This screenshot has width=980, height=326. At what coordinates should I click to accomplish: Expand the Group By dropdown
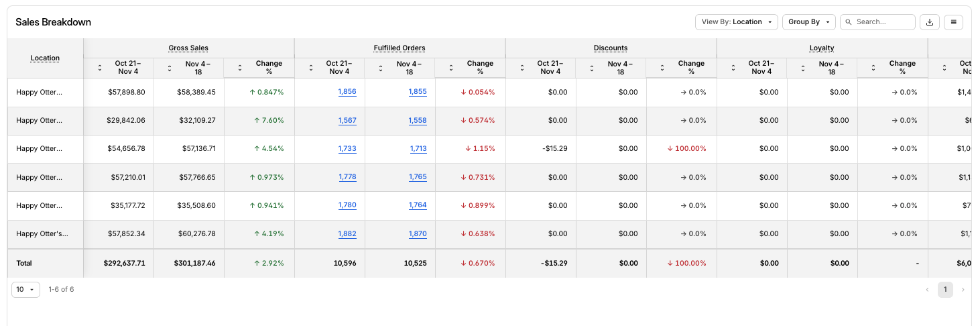point(808,22)
